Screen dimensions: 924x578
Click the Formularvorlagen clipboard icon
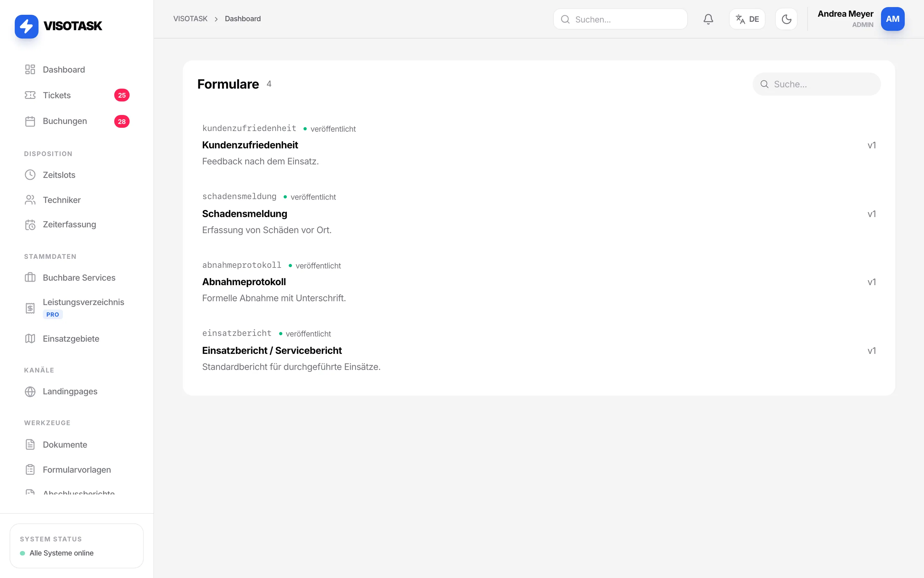[x=30, y=469]
